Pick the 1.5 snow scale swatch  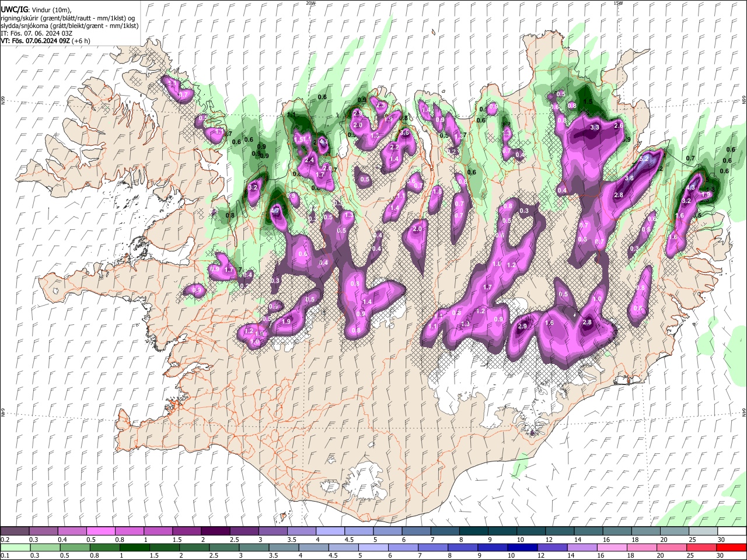[x=187, y=531]
